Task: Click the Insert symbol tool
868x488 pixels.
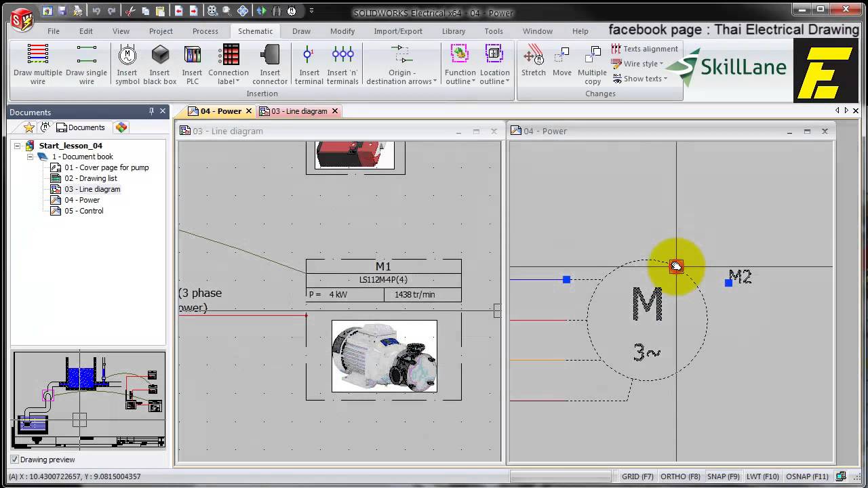Action: pyautogui.click(x=127, y=64)
